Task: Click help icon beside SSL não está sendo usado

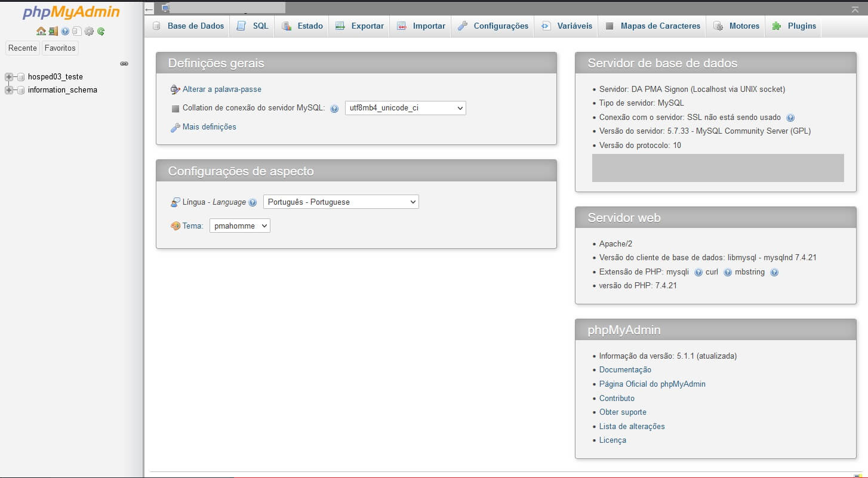Action: point(790,118)
